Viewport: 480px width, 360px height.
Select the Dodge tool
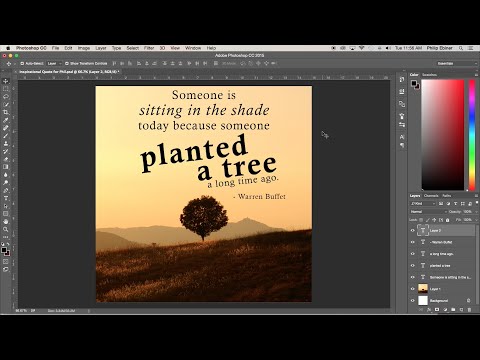6,182
